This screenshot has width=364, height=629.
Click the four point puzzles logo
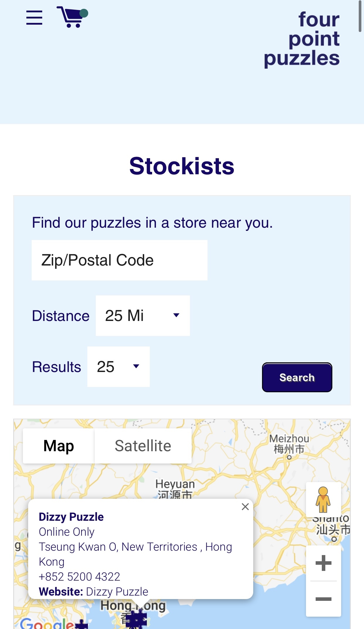(x=302, y=39)
